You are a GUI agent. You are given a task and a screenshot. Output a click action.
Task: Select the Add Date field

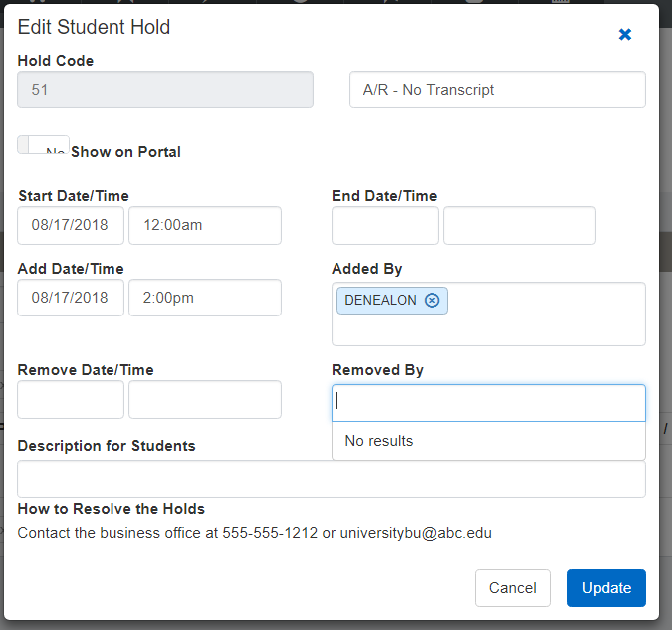[71, 298]
